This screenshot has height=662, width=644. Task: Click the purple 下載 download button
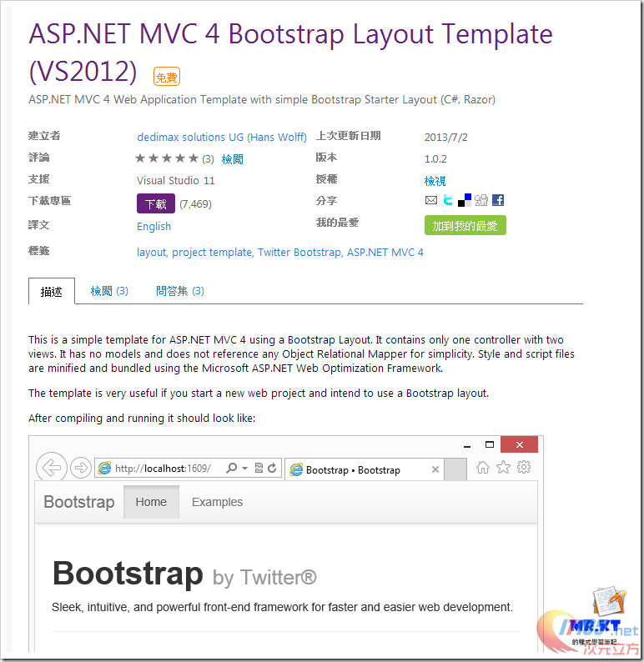[x=156, y=203]
